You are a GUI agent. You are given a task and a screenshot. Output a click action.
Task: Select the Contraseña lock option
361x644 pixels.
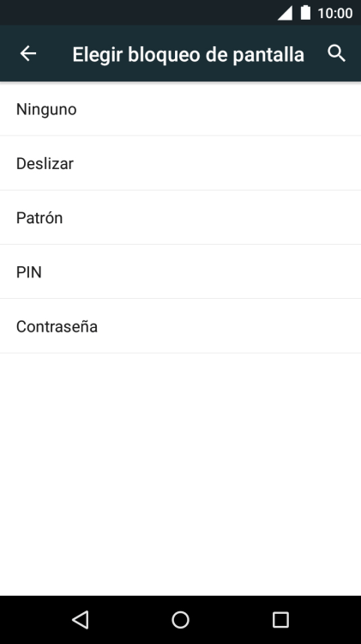click(x=180, y=326)
